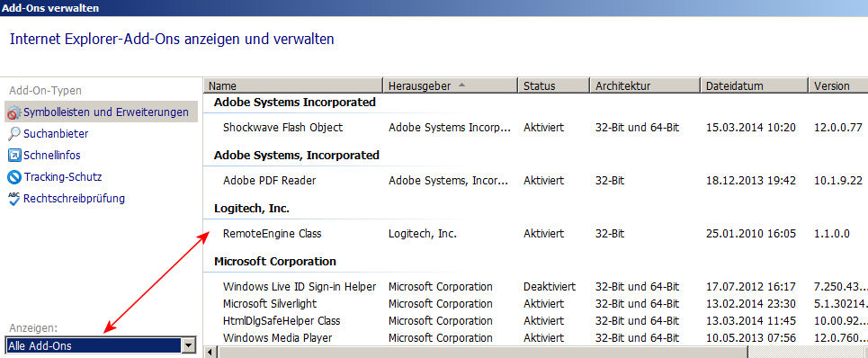868x358 pixels.
Task: Click the Suchanbieter magnifier icon
Action: [14, 134]
